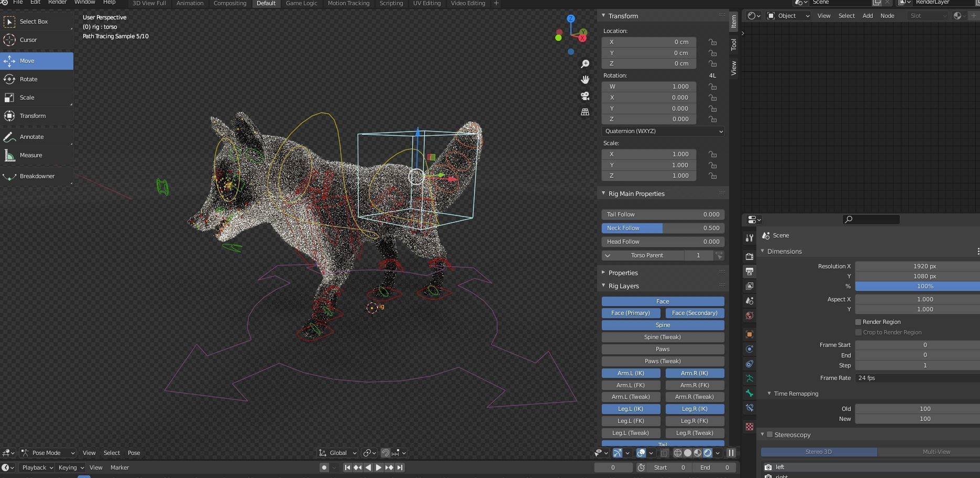
Task: Collapse the Time Remapping subpanel
Action: click(796, 394)
